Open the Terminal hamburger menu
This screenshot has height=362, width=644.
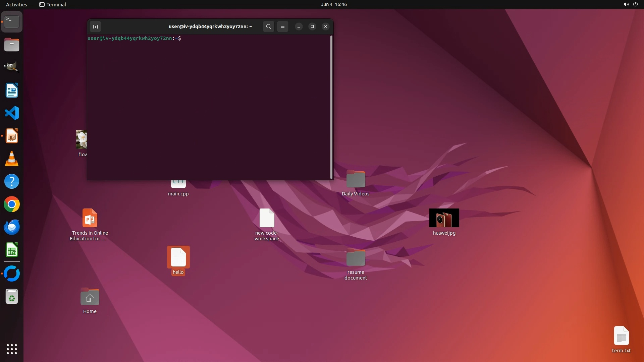(x=282, y=26)
